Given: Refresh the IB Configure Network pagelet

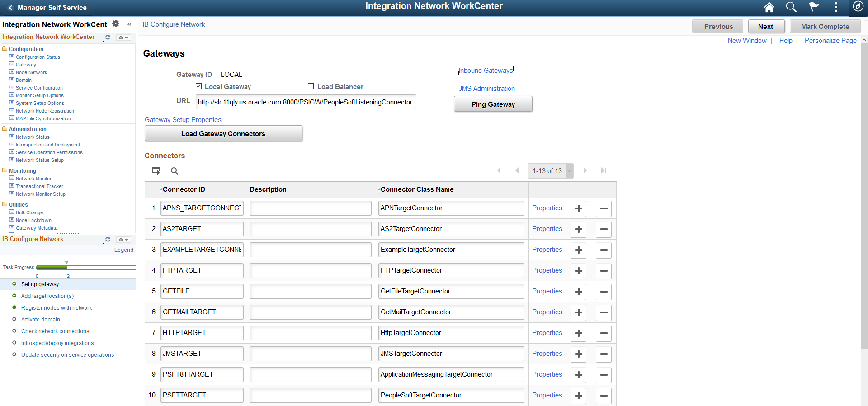Looking at the screenshot, I should tap(108, 240).
